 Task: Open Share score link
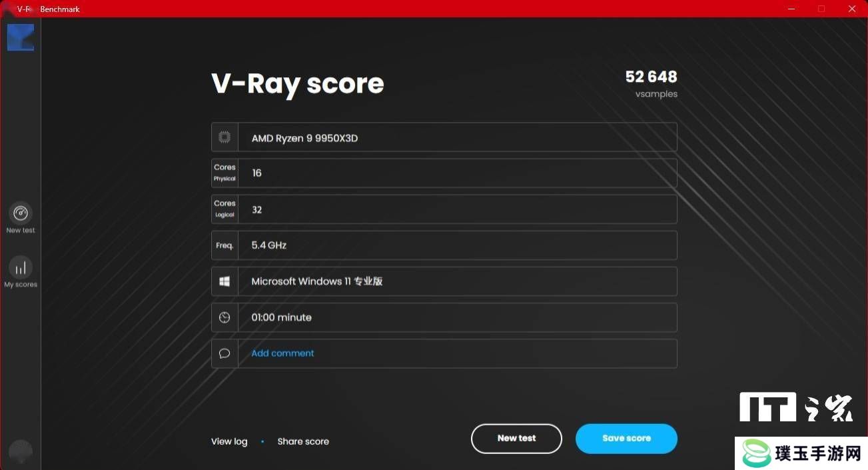pos(303,441)
